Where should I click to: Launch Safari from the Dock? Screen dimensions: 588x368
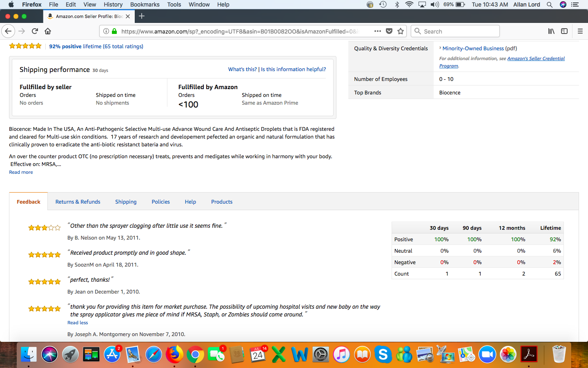154,354
